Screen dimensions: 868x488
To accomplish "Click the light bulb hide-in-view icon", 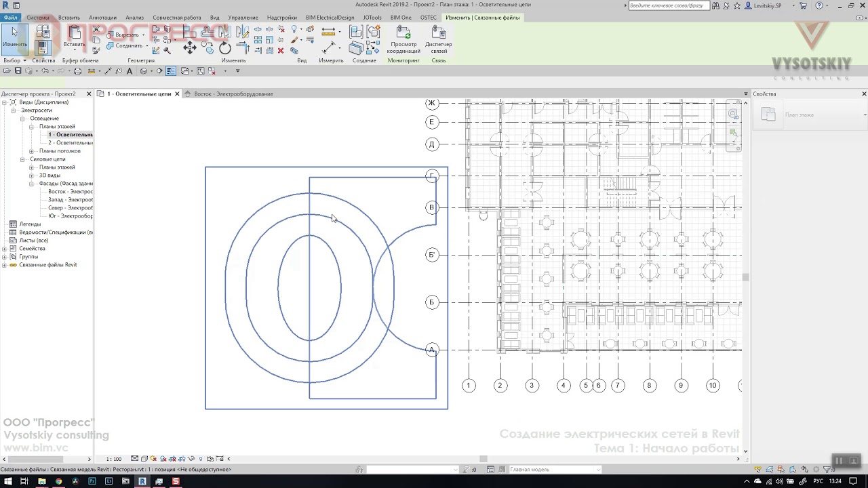I will 294,30.
